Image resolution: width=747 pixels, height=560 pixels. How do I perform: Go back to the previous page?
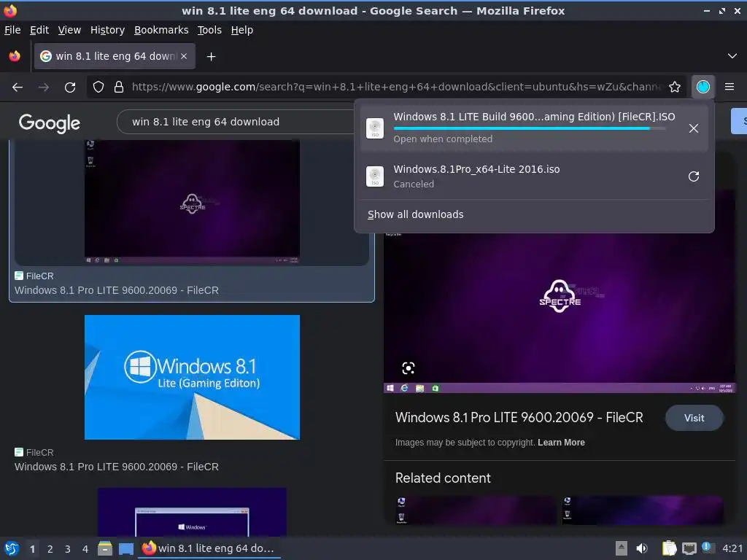pos(18,87)
